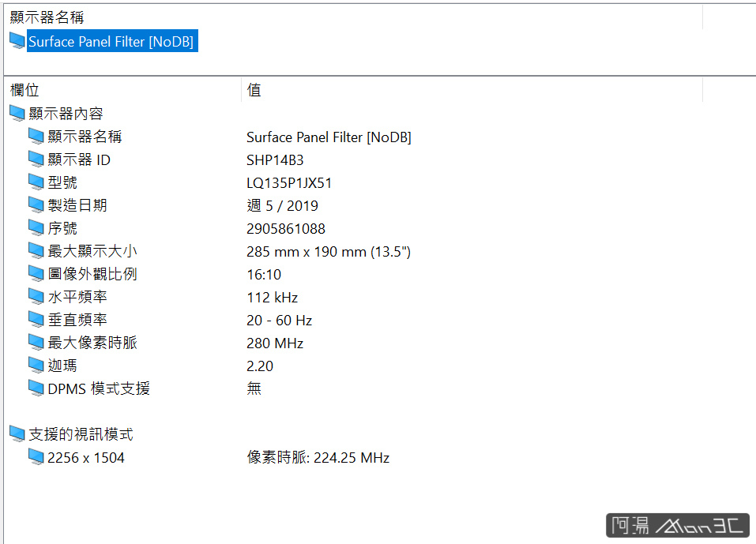Select the 製造日期 field label

click(77, 205)
